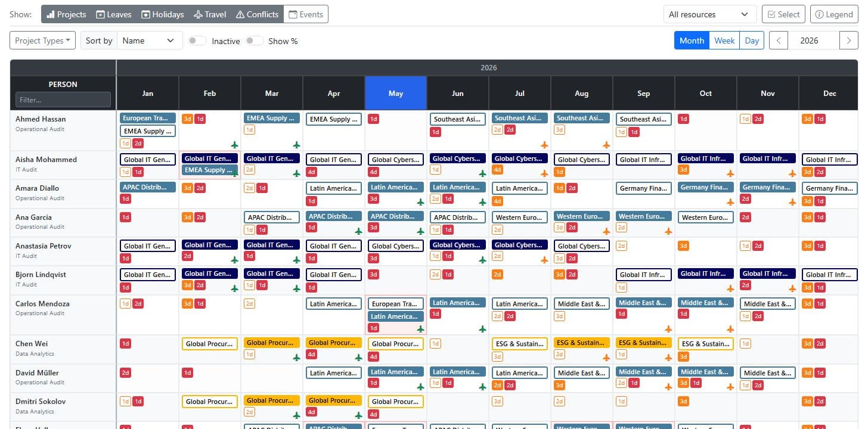868x429 pixels.
Task: Open European Tra... project in Ahmed Hassan's Jan
Action: pyautogui.click(x=148, y=118)
